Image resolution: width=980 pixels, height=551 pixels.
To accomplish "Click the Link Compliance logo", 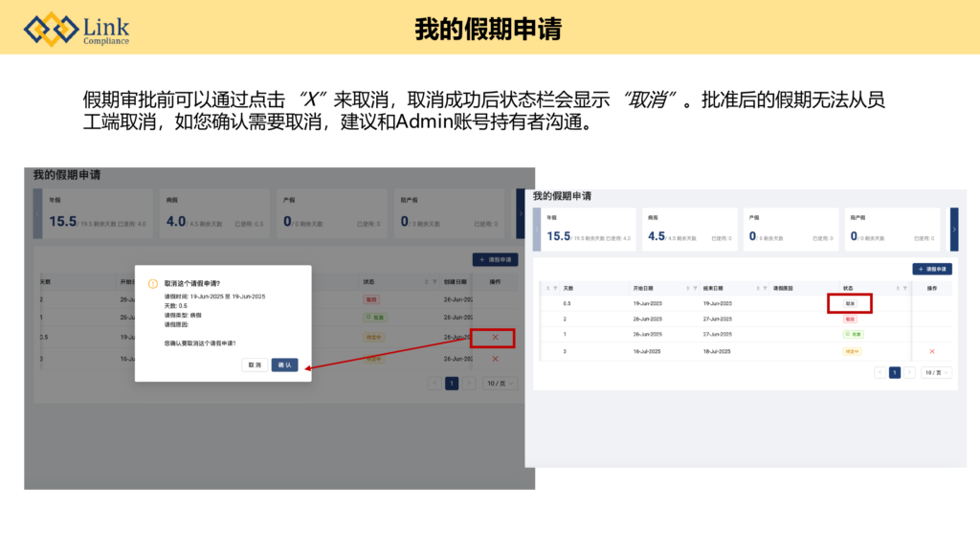I will (x=77, y=29).
